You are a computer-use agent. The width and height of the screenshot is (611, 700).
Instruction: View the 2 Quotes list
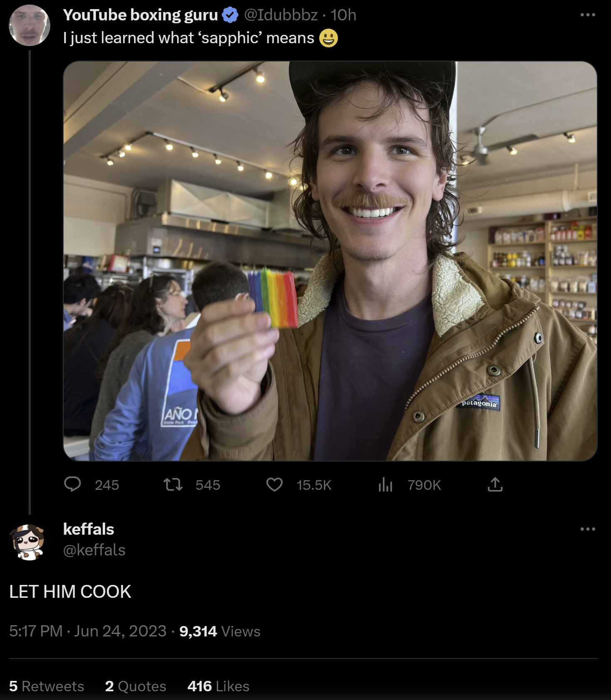pos(136,686)
